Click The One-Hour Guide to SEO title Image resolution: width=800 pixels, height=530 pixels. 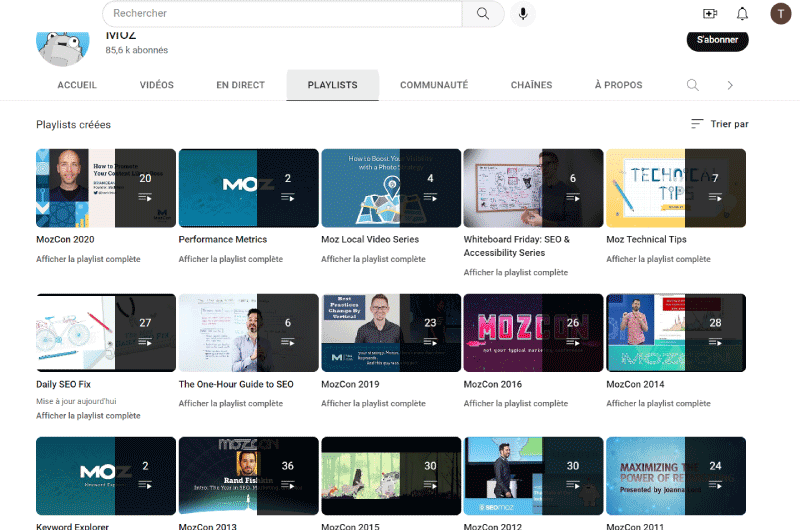pos(236,384)
